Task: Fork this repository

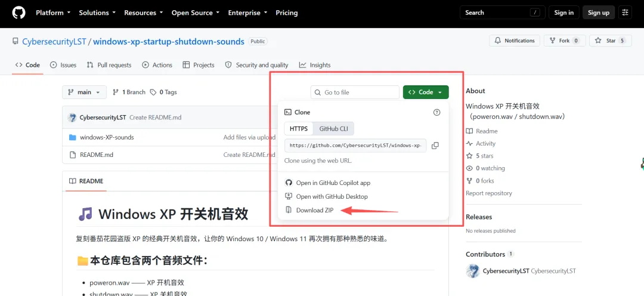Action: (565, 41)
